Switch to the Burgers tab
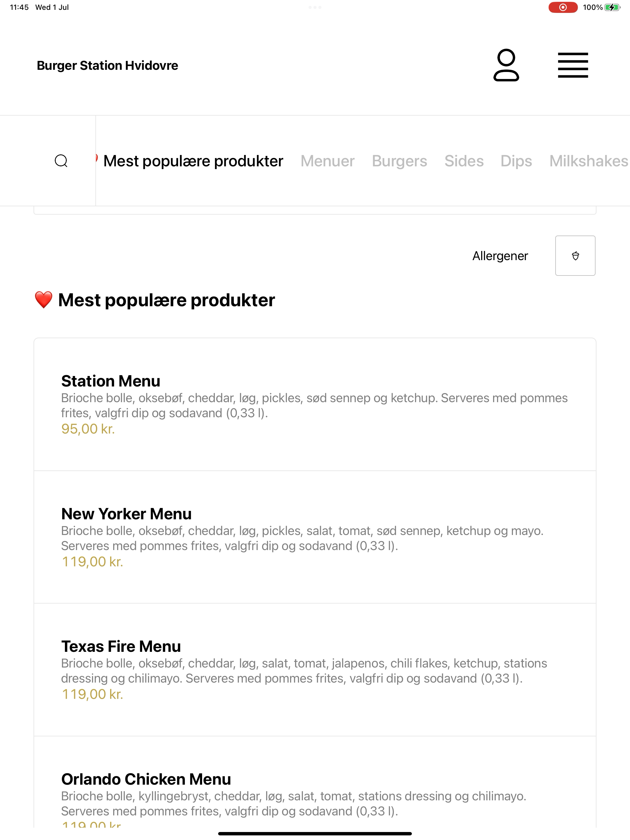630x840 pixels. 399,161
